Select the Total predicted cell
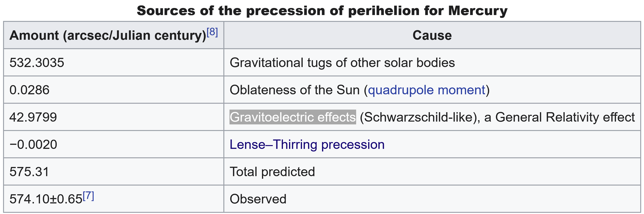Screen dimensions: 644x214 272,172
